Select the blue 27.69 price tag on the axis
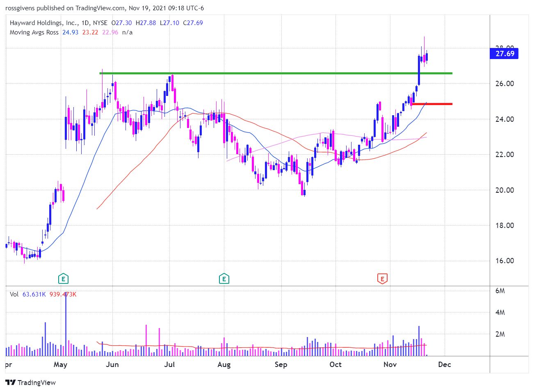Viewport: 534px width, 392px height. coord(504,54)
